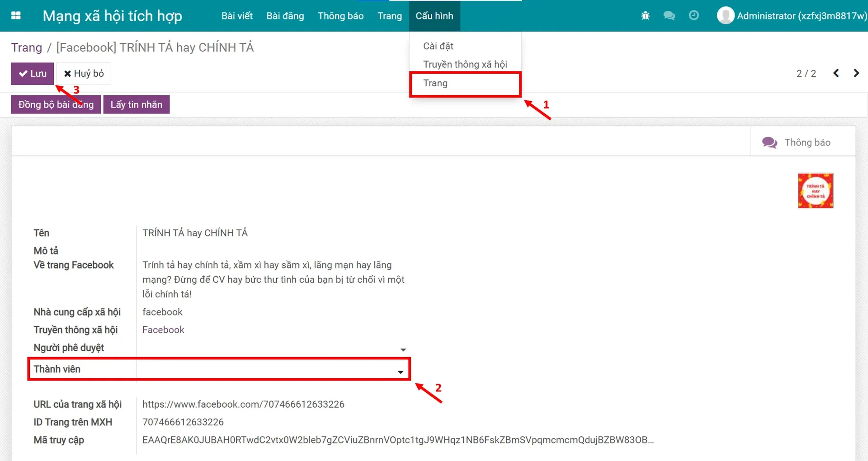Image resolution: width=868 pixels, height=461 pixels.
Task: Select Truyền thông xã hội menu entry
Action: [x=465, y=64]
